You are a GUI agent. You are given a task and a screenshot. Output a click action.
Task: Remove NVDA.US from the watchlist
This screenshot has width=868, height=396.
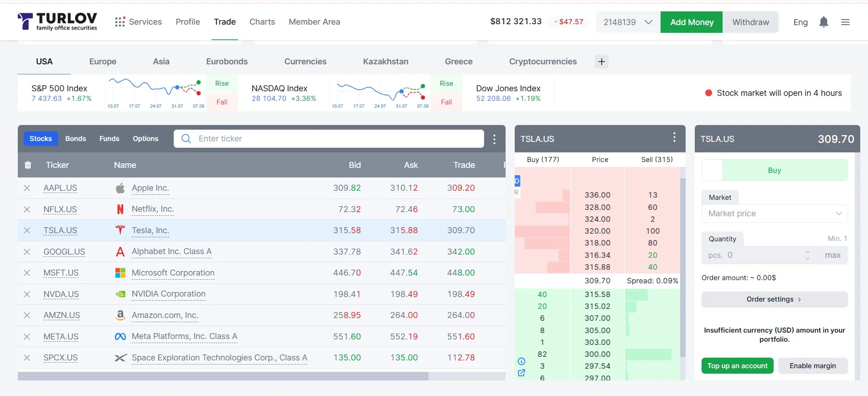click(x=27, y=294)
